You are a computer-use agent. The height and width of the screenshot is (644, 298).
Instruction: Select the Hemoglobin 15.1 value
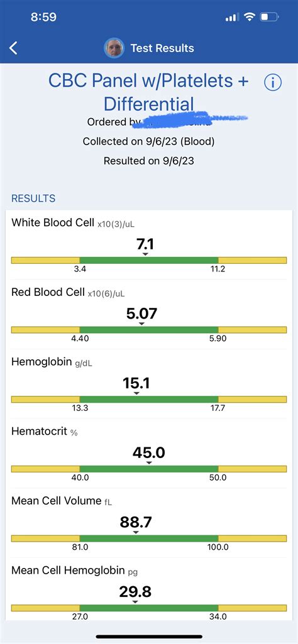click(136, 383)
